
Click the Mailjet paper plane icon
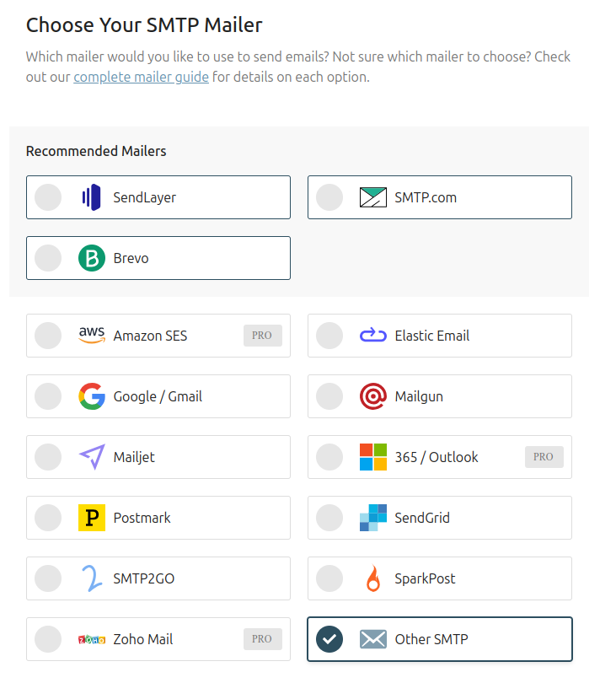(x=92, y=457)
